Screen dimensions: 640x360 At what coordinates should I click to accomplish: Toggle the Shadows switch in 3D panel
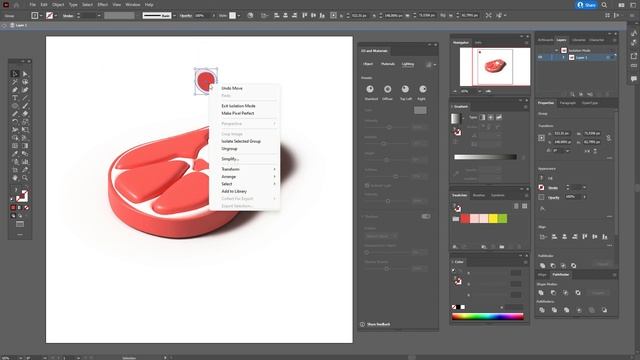coord(426,216)
